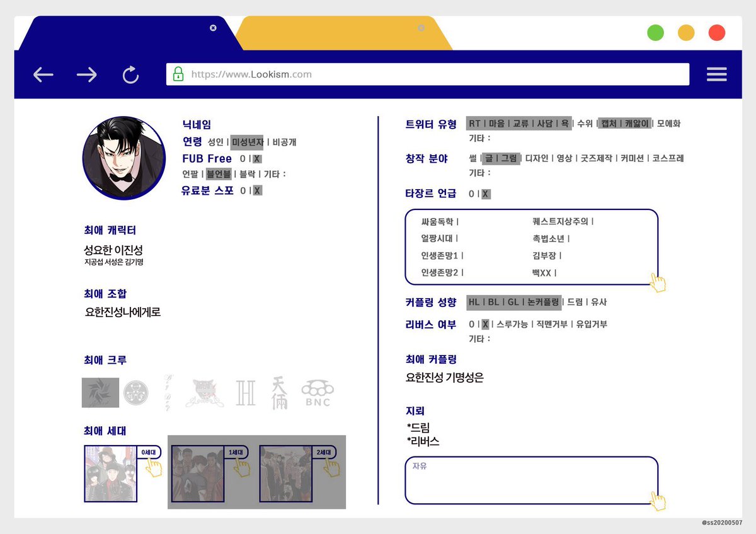Select 드림 in the 커플링 성향 row

pyautogui.click(x=575, y=302)
